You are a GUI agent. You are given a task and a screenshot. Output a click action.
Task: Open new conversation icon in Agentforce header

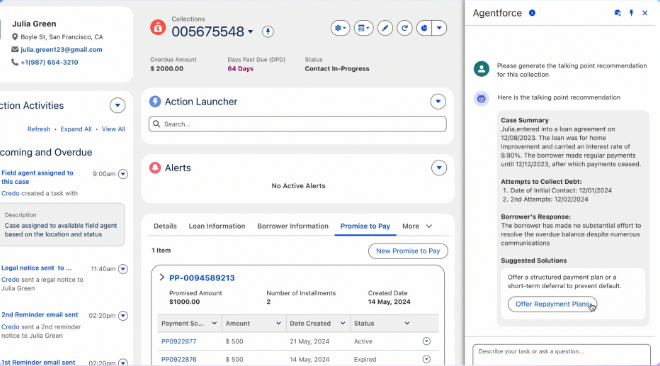coord(617,13)
